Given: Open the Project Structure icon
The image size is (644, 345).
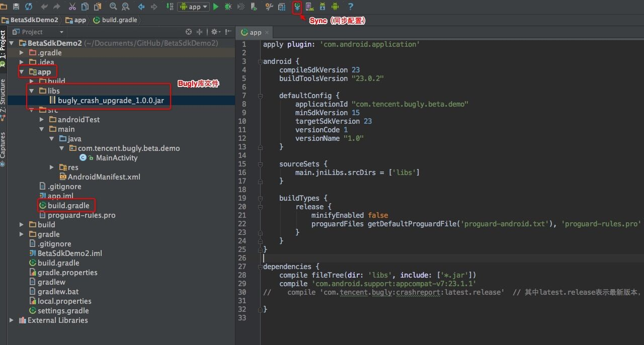Looking at the screenshot, I should (x=282, y=7).
